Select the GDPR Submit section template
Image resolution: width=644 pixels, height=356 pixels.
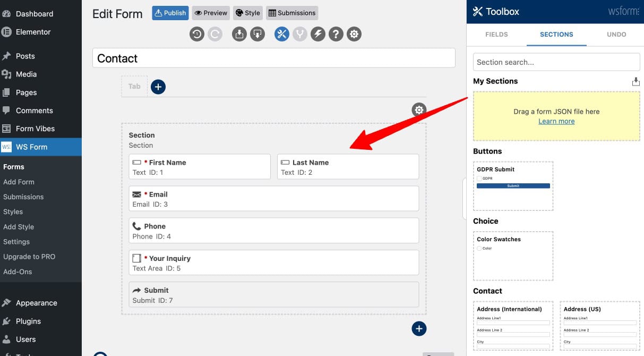[x=513, y=186]
